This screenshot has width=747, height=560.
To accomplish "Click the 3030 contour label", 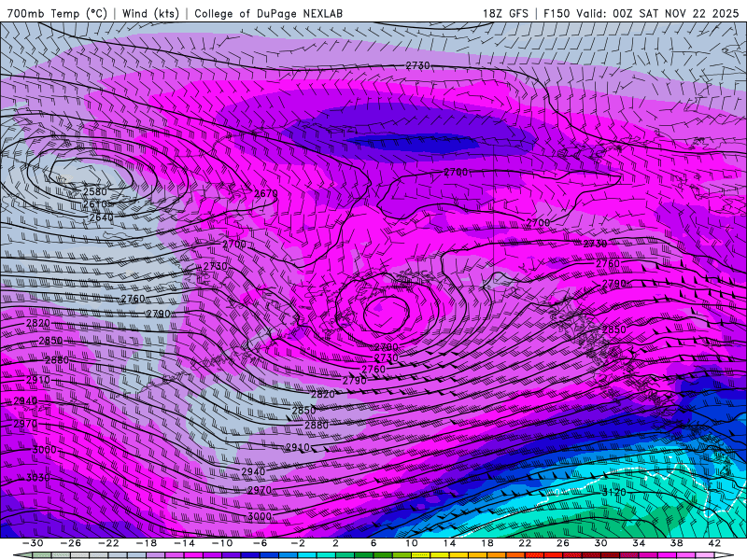I will [38, 477].
